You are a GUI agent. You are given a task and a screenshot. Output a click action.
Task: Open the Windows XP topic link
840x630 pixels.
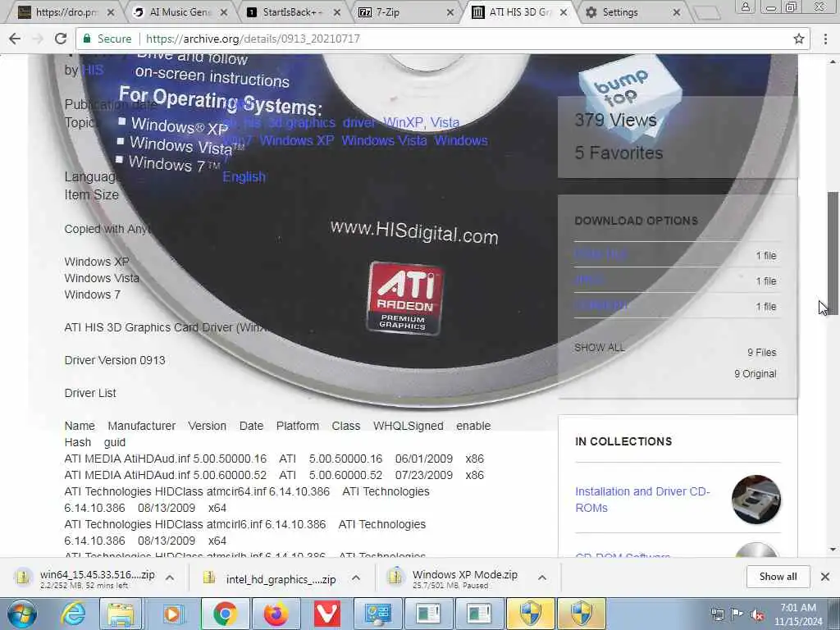(x=297, y=140)
